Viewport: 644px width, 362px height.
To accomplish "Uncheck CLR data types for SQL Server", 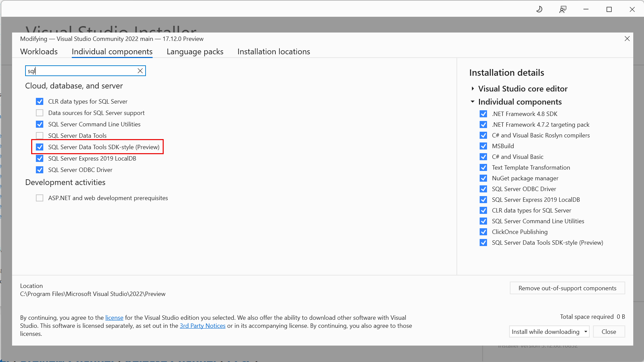I will (x=40, y=102).
